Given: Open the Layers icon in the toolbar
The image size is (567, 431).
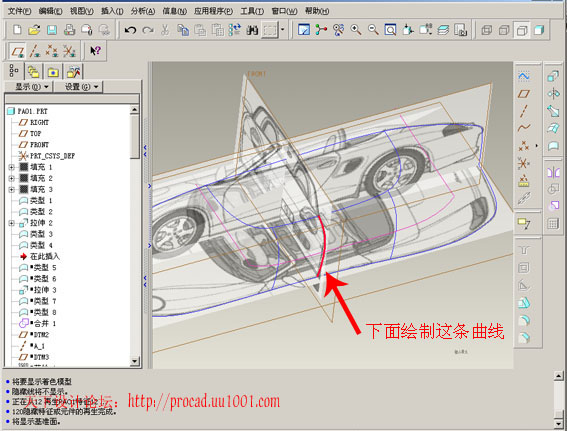Looking at the screenshot, I should (x=443, y=30).
